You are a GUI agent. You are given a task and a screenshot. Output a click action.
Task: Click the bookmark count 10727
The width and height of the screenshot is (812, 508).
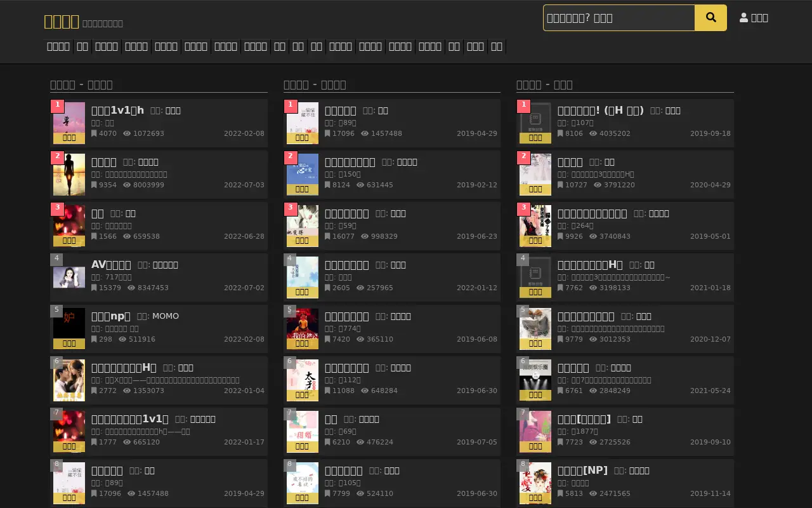coord(577,185)
